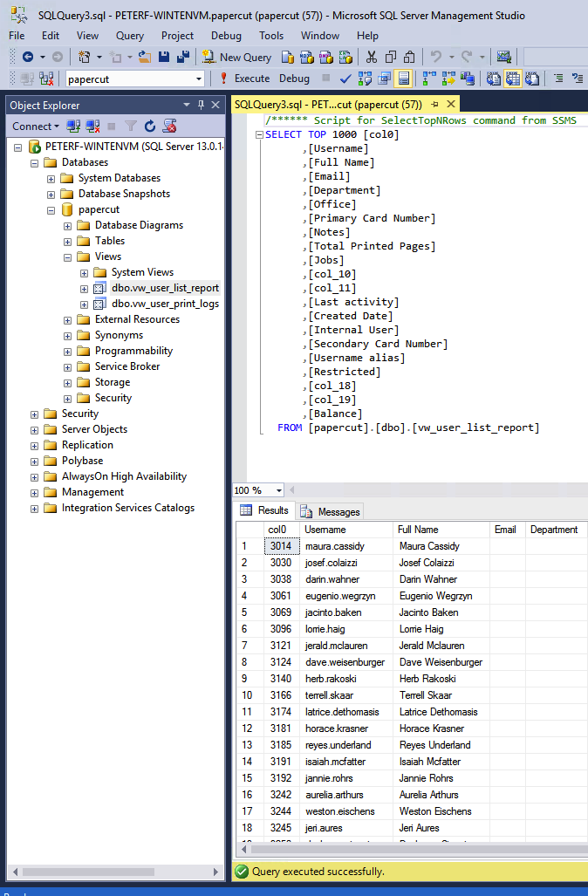Expand the Tables folder
588x896 pixels.
pyautogui.click(x=67, y=242)
